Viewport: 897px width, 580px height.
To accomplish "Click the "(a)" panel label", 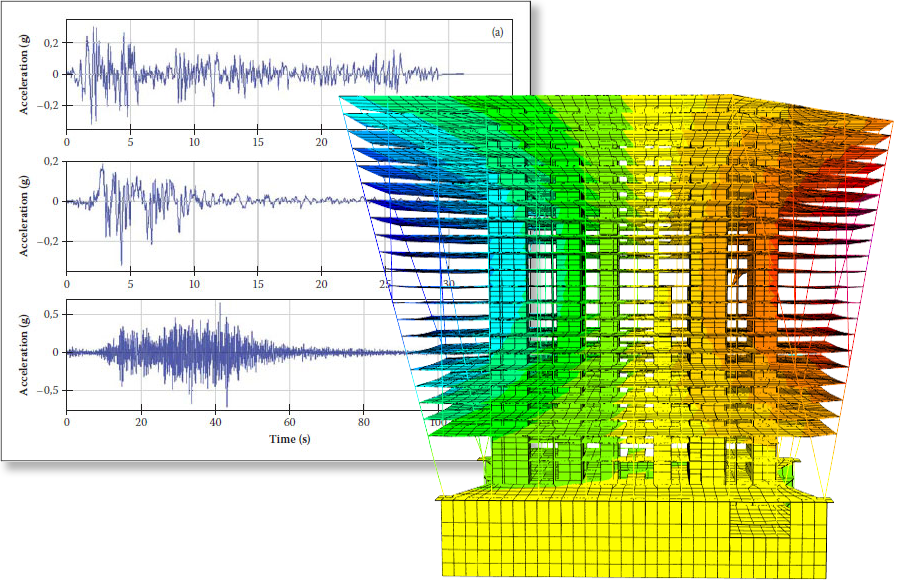I will pyautogui.click(x=497, y=33).
